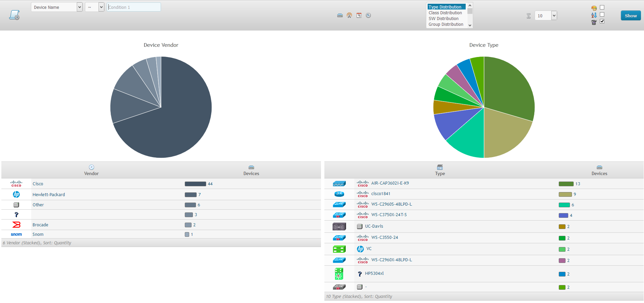Viewport: 644px width, 303px height.
Task: Click the HP logo in the Hewlett-Packard row
Action: 16,194
